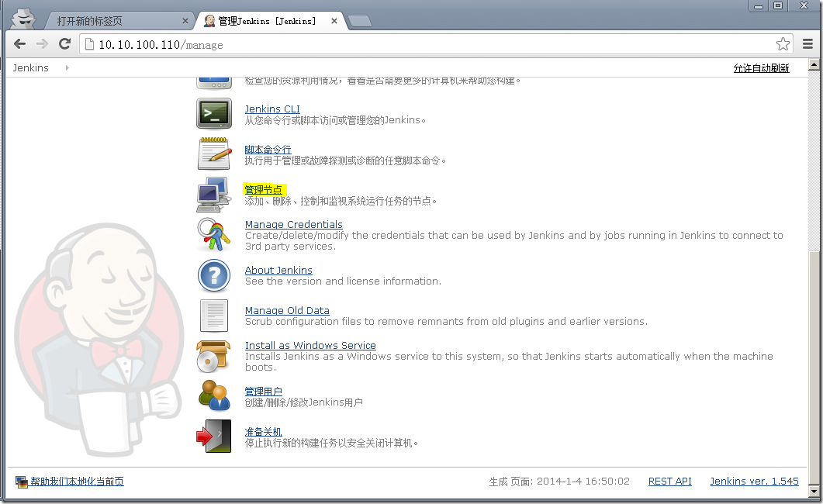This screenshot has width=823, height=504.
Task: Click the text 停止执行新的构建任务以安全关闭计算机。
Action: (332, 444)
